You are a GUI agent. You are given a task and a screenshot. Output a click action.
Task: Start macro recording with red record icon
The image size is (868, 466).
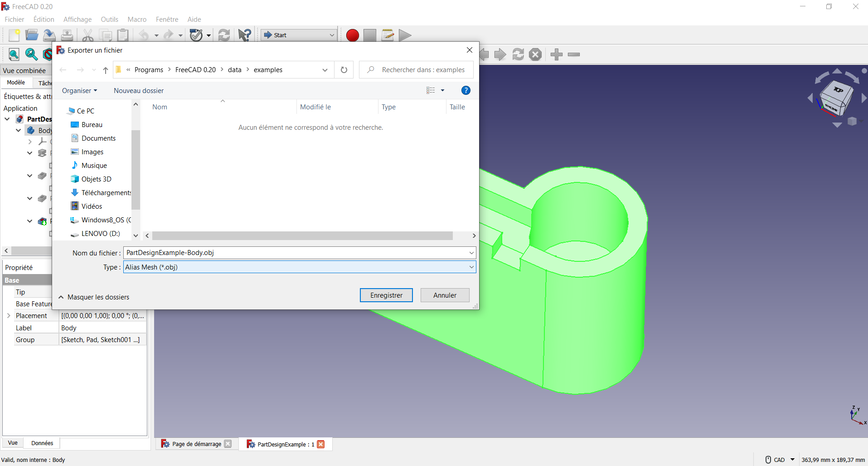pos(352,35)
